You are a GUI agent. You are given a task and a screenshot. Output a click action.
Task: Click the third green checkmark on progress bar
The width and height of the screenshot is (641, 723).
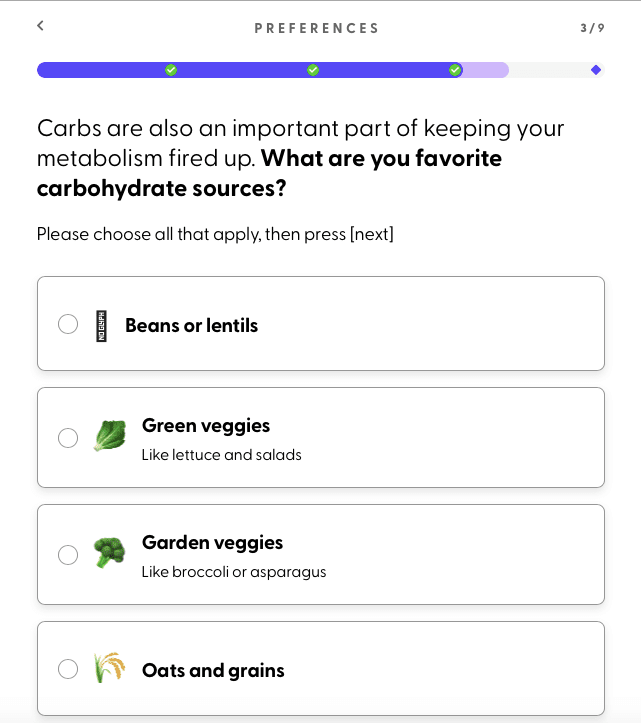[455, 70]
